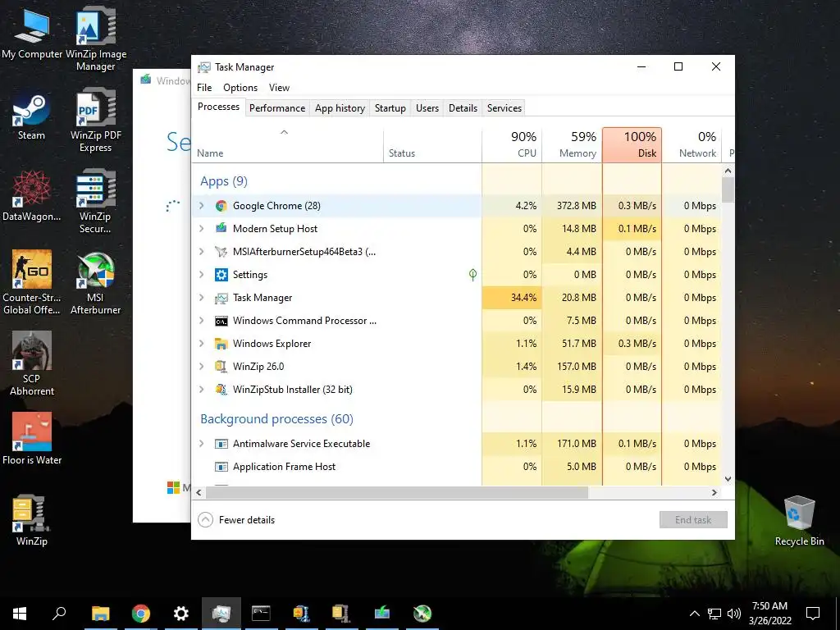Screen dimensions: 840x630
Task: Select the Application Frame Host row
Action: (456, 467)
